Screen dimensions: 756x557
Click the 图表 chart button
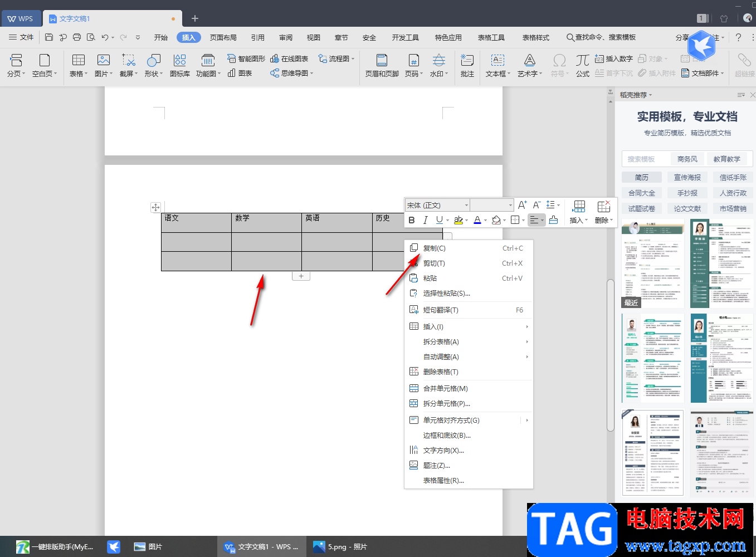[240, 73]
